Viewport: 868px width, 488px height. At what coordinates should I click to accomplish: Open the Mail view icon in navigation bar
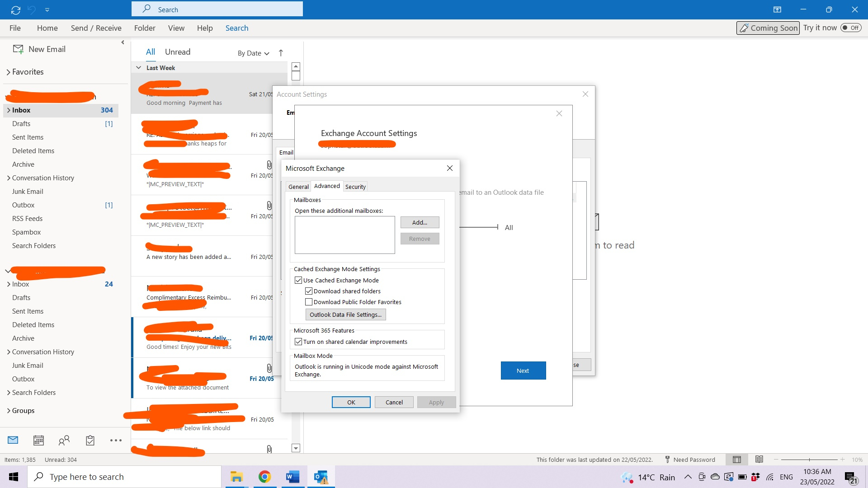[13, 440]
